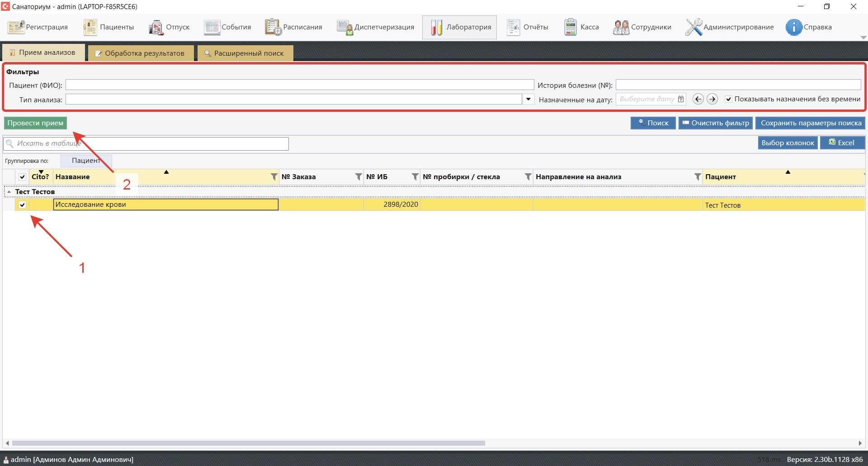The width and height of the screenshot is (868, 466).
Task: Open the Регистрация module icon
Action: pos(16,27)
